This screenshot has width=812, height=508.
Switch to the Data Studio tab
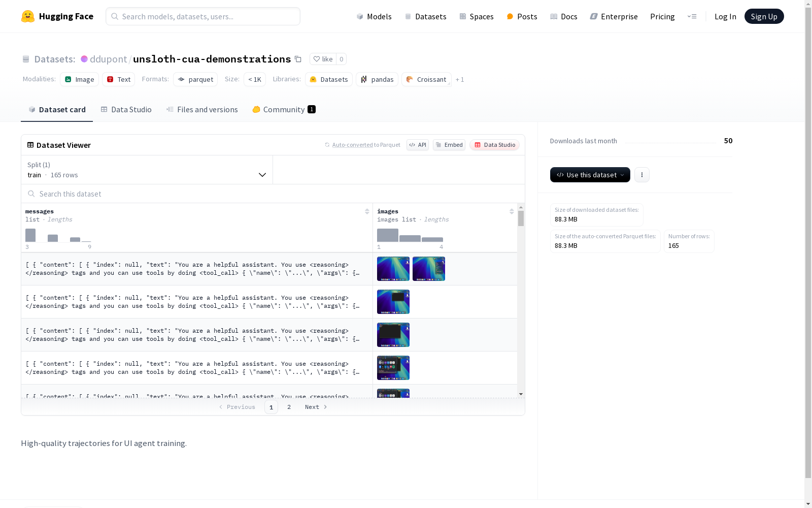coord(126,110)
